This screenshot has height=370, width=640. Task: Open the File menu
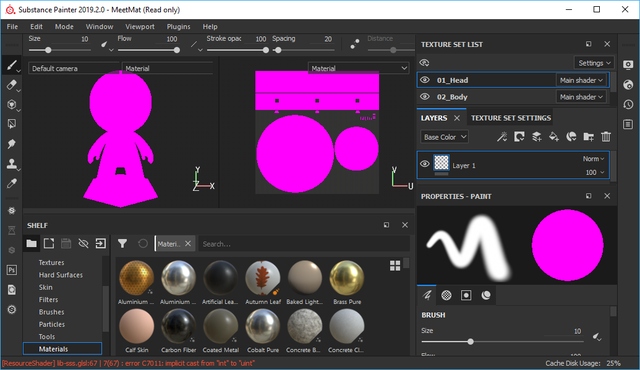(x=12, y=27)
